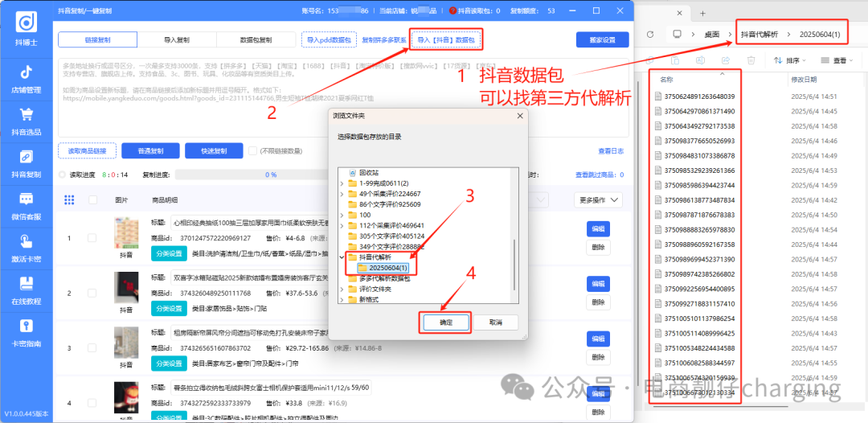Click folder icon of 评价文件夹
This screenshot has height=423, width=868.
pyautogui.click(x=353, y=289)
